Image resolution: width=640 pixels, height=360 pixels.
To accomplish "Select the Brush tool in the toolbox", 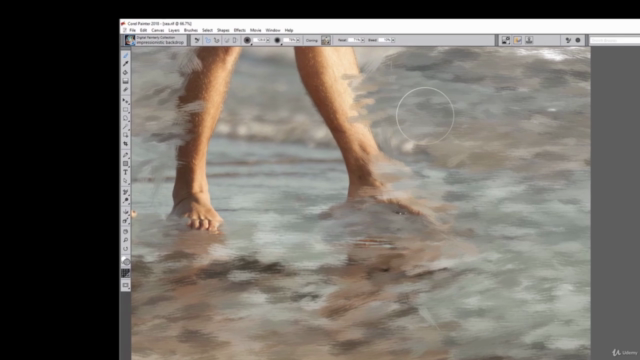I will (x=125, y=56).
